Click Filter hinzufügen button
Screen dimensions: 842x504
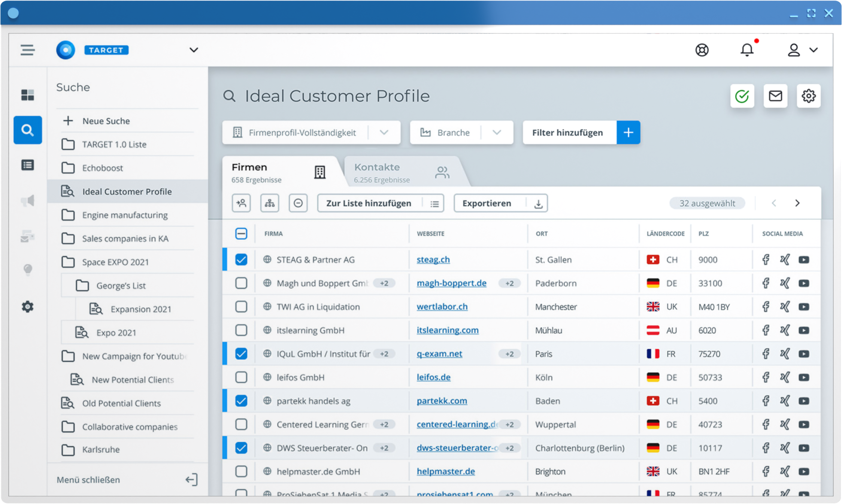[567, 133]
